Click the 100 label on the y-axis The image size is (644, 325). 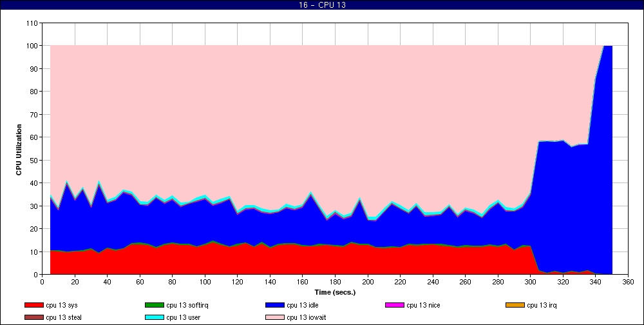(x=33, y=46)
